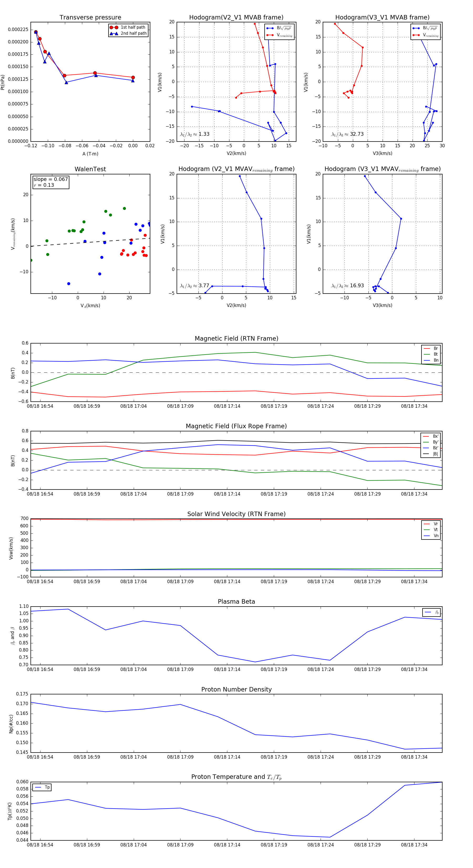Click the 'Bn' legend entry
The image size is (473, 868).
[x=431, y=360]
